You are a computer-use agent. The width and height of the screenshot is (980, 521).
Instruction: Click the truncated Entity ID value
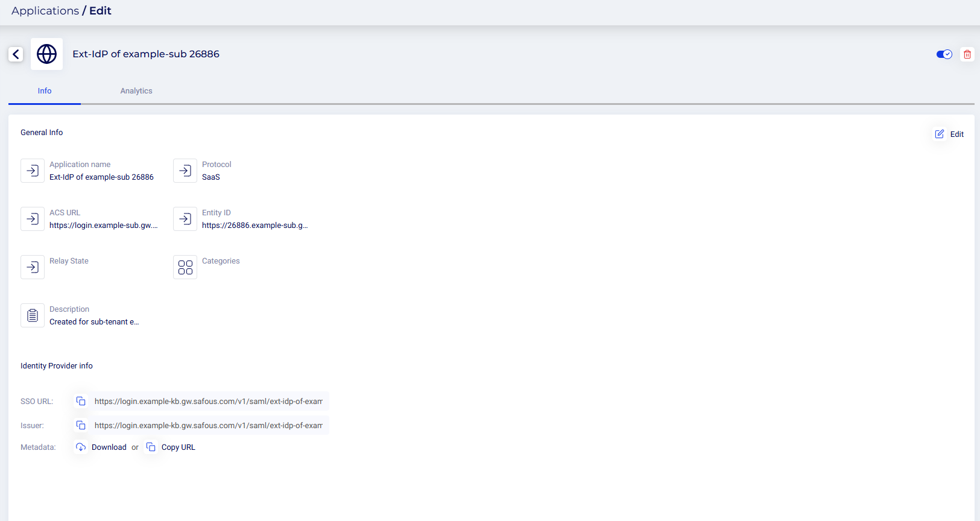click(x=254, y=226)
